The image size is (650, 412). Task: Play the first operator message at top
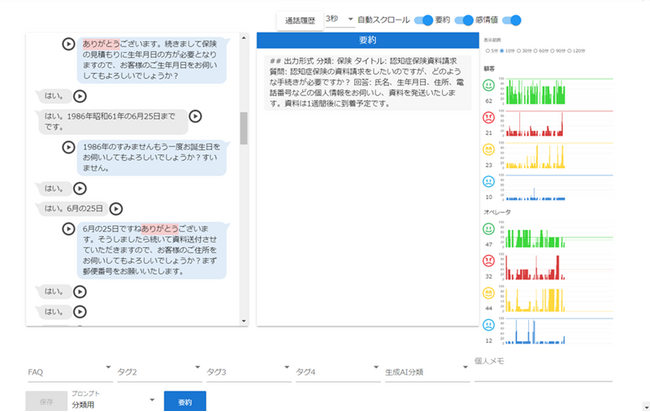point(68,44)
